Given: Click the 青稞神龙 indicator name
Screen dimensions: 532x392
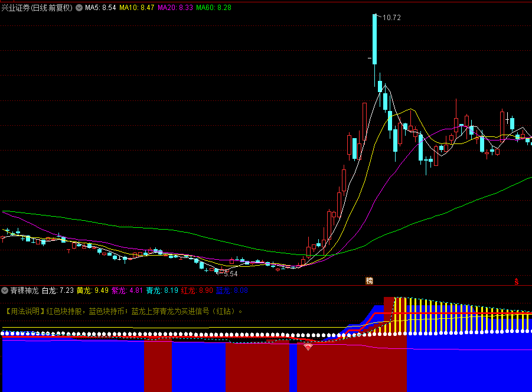Looking at the screenshot, I should pos(24,290).
